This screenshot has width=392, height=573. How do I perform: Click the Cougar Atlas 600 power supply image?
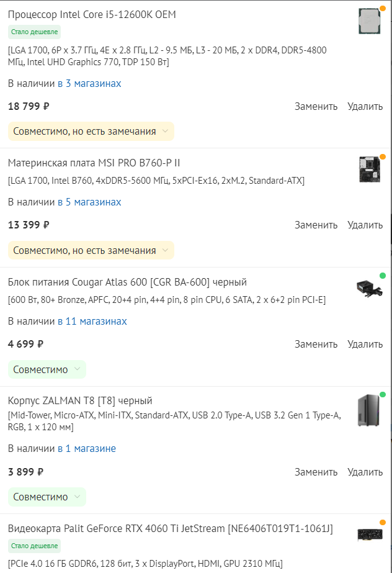(x=370, y=288)
